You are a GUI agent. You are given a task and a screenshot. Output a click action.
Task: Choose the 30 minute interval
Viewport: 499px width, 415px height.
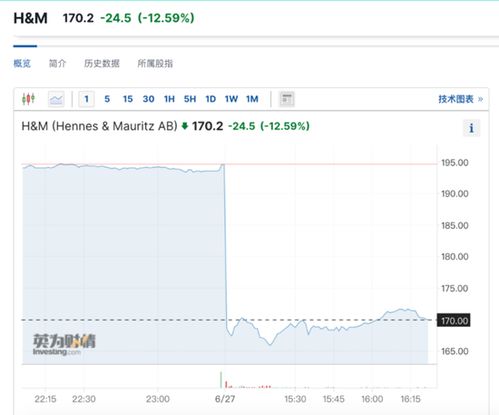148,99
